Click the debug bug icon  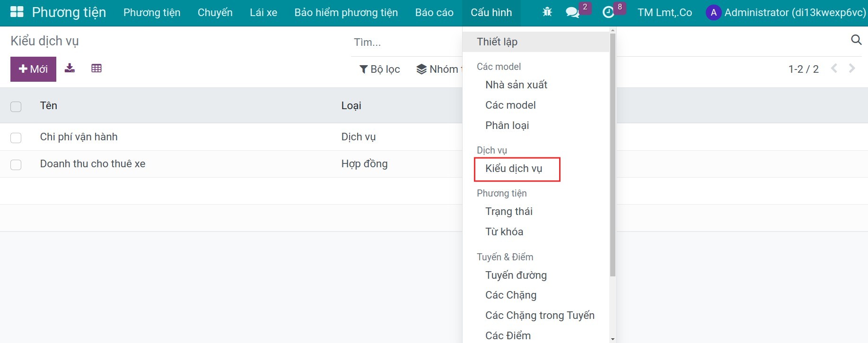point(547,12)
